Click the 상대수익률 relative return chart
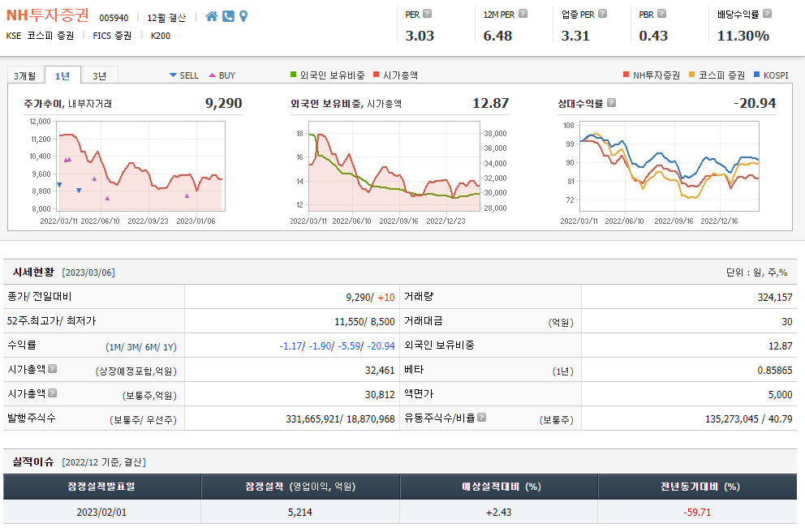The height and width of the screenshot is (532, 805). coord(669,166)
